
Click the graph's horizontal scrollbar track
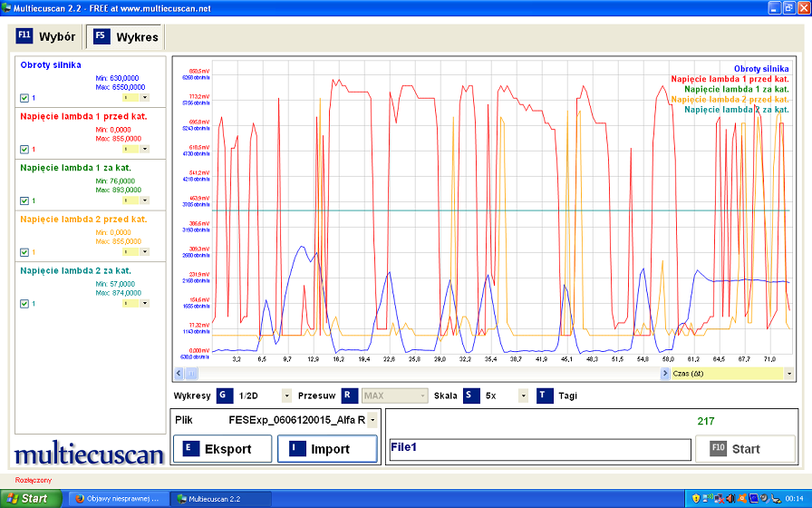417,373
